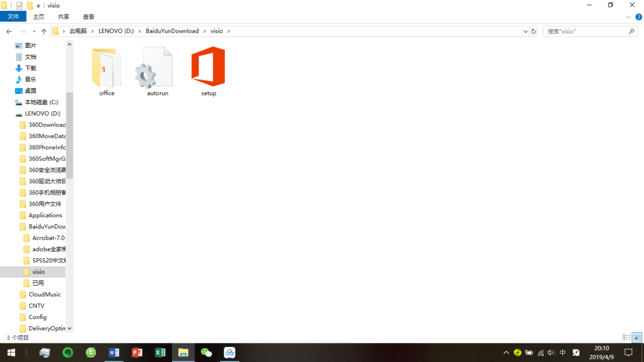This screenshot has height=362, width=644.
Task: Expand the chevron after visio in path
Action: pos(229,31)
